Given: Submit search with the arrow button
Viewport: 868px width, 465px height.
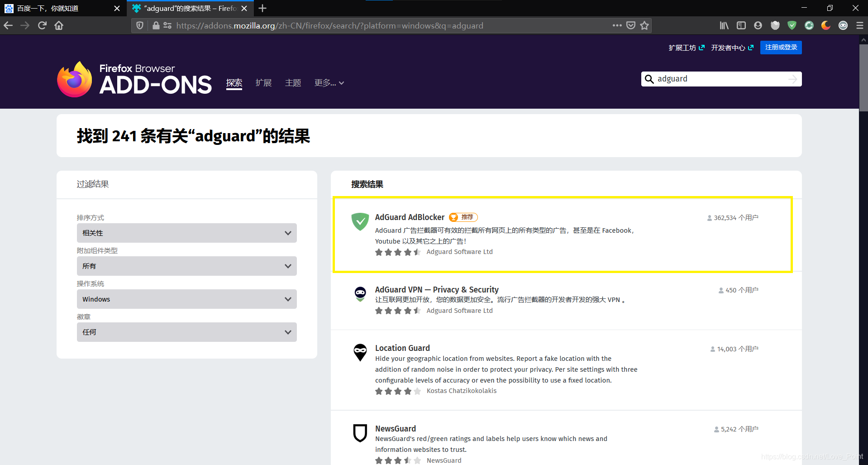Looking at the screenshot, I should point(792,79).
